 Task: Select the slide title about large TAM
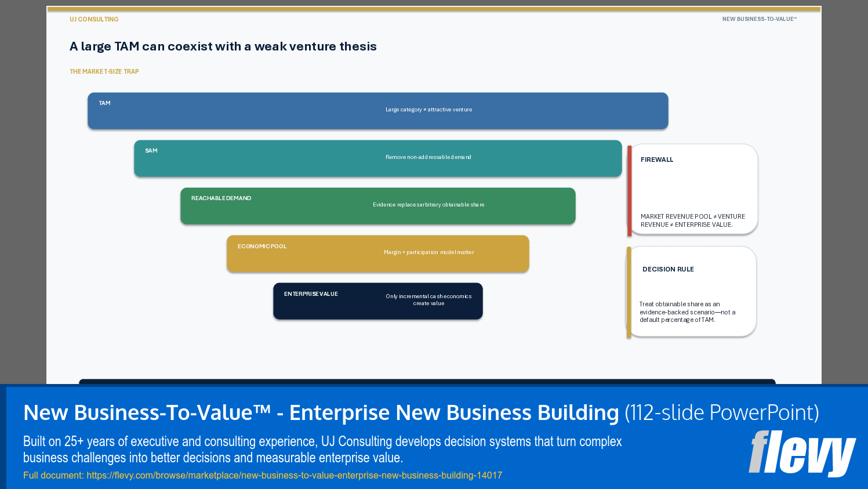[x=223, y=46]
